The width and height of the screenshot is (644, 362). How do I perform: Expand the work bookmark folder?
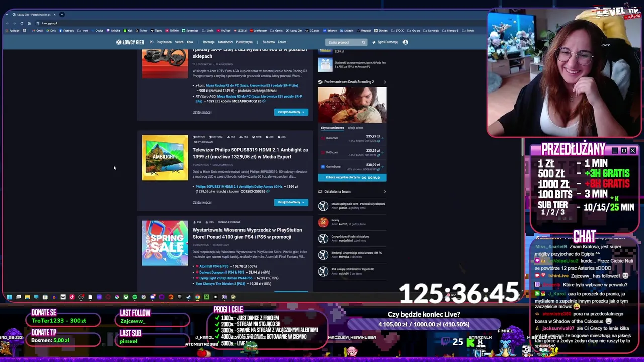(83, 31)
